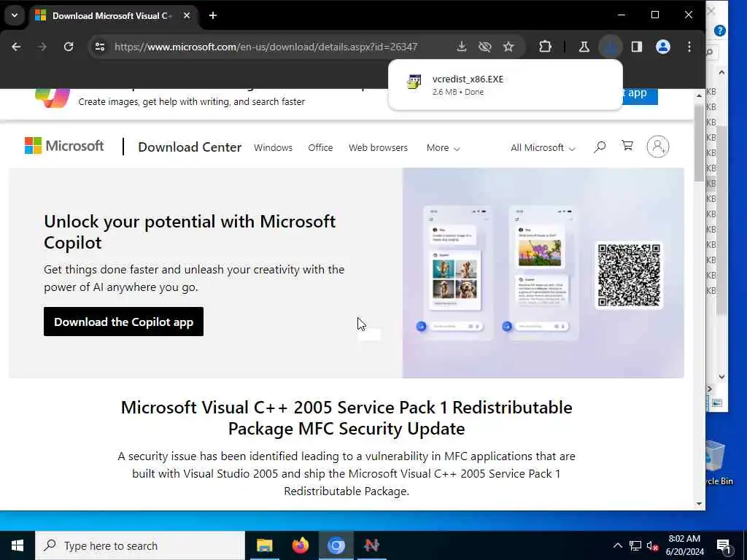Click the Microsoft logo
Image resolution: width=747 pixels, height=560 pixels.
click(64, 146)
